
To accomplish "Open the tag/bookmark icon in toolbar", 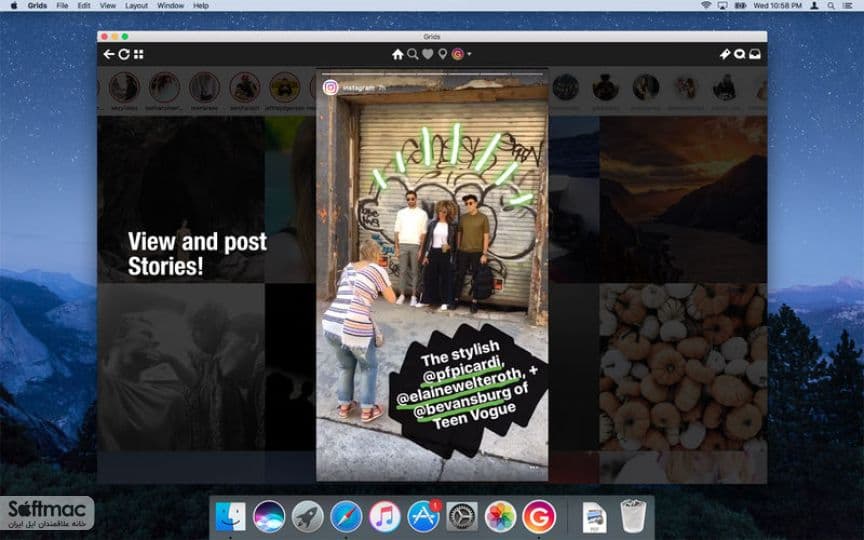I will point(725,54).
